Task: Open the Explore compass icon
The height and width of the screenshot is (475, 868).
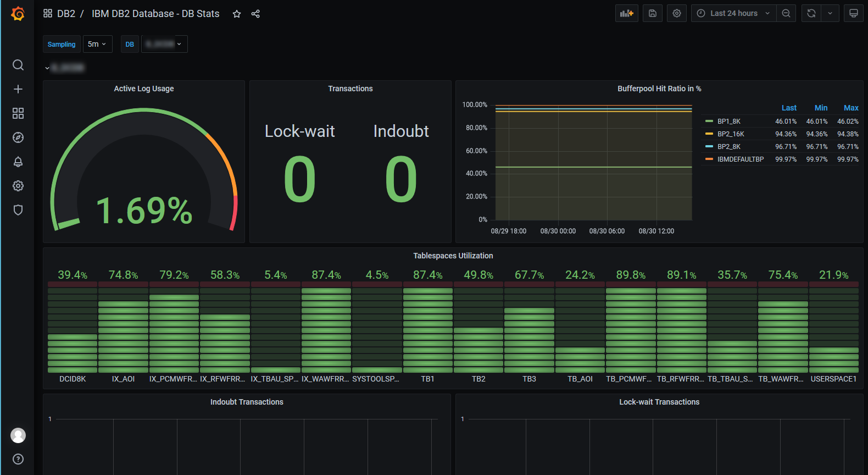Action: click(18, 137)
